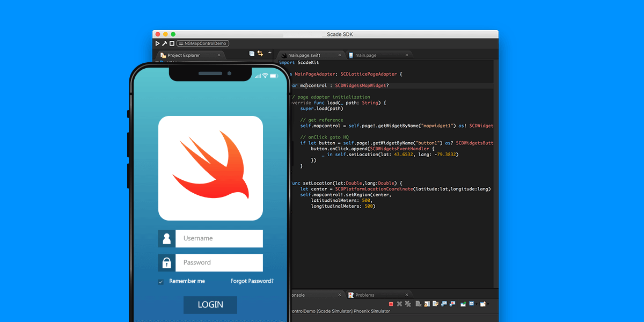Click the '// get reference' comment
The image size is (644, 322).
point(321,120)
